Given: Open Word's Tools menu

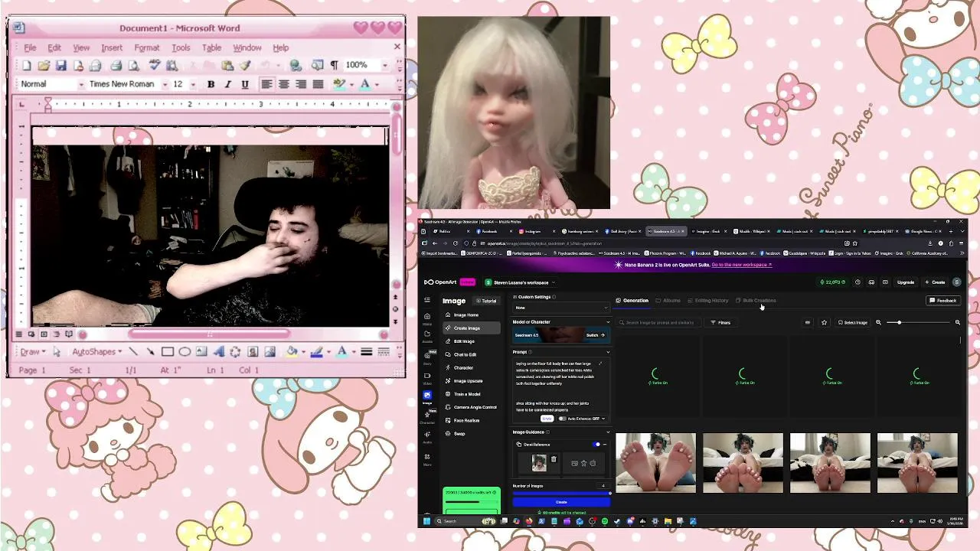Looking at the screenshot, I should tap(181, 47).
